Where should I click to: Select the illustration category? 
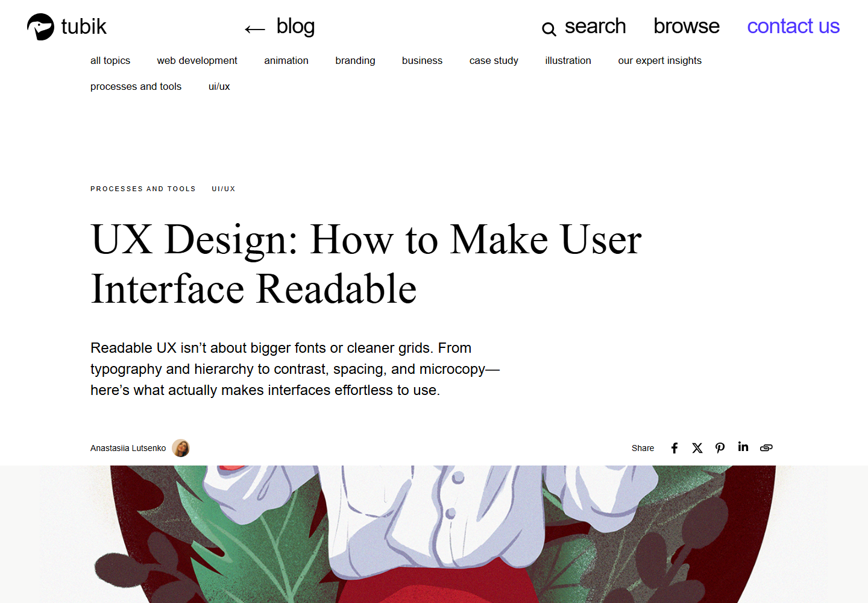[x=568, y=60]
